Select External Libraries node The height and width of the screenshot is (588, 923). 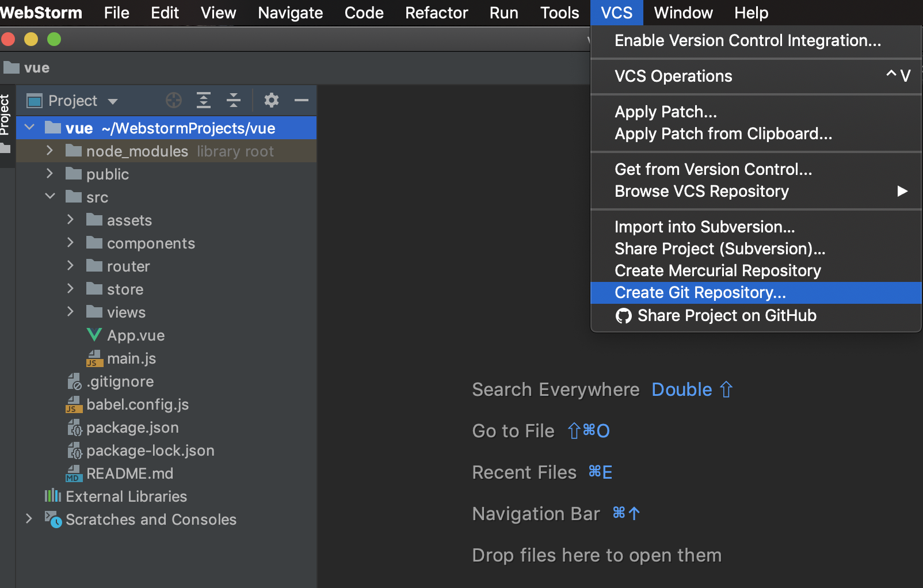[x=127, y=497]
